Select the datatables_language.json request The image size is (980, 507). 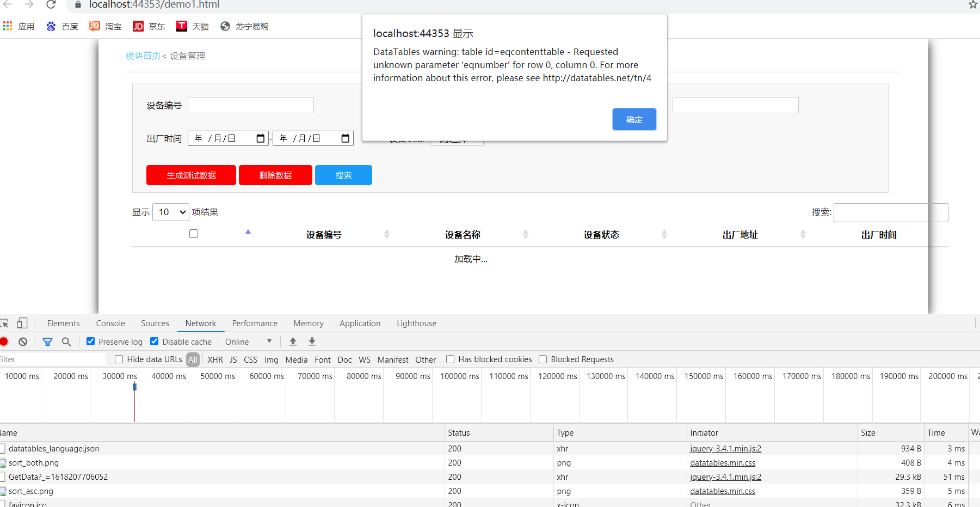[54, 449]
